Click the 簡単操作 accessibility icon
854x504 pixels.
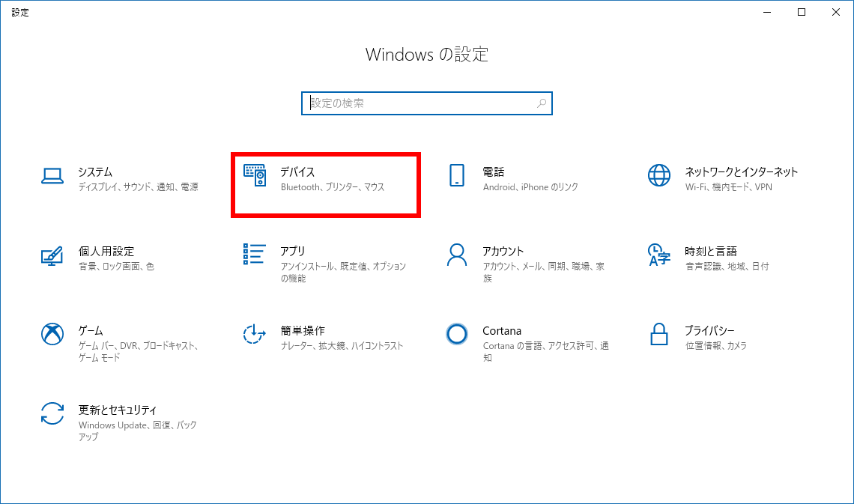(255, 334)
